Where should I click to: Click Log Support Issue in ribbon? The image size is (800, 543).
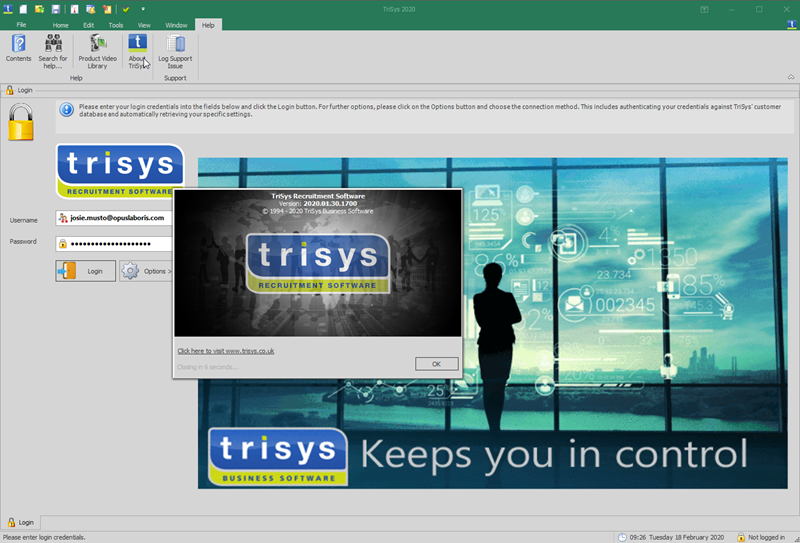pos(175,51)
